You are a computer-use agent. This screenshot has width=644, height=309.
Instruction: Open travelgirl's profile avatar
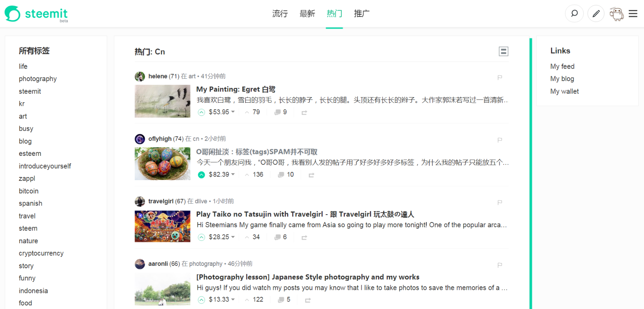(x=140, y=201)
